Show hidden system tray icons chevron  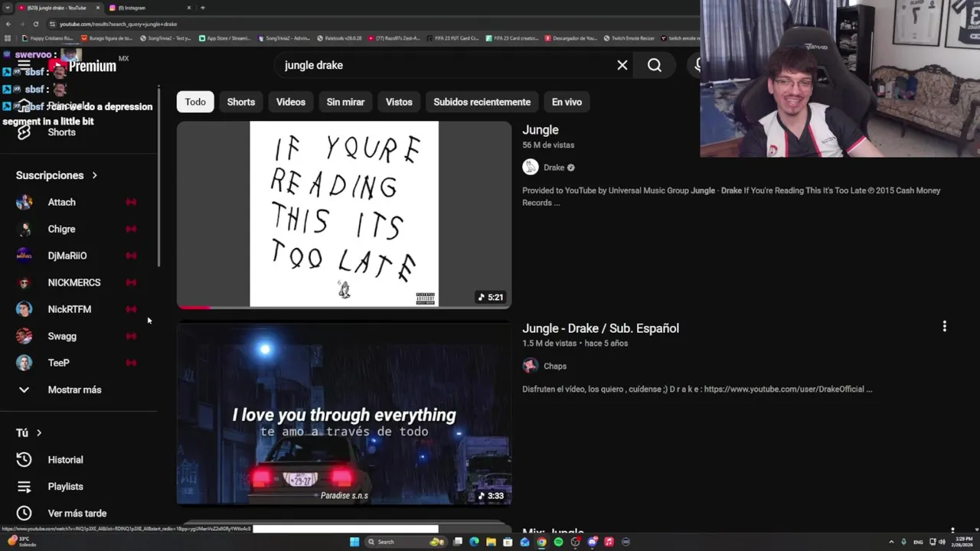tap(890, 542)
